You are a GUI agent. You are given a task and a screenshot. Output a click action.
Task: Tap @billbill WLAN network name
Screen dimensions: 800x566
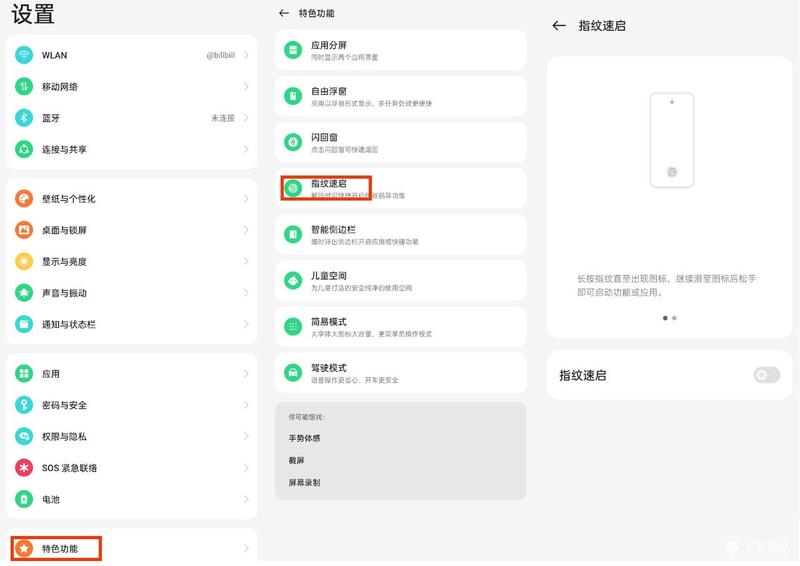pyautogui.click(x=220, y=55)
